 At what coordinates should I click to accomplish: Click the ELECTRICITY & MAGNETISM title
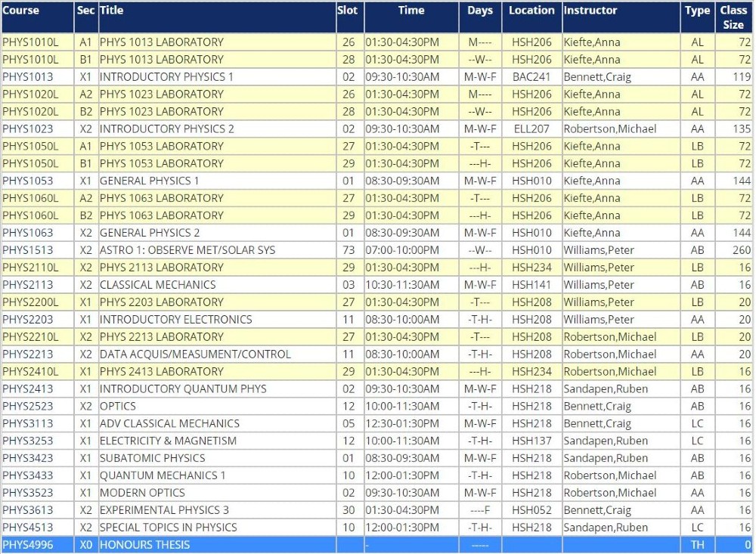click(x=169, y=441)
